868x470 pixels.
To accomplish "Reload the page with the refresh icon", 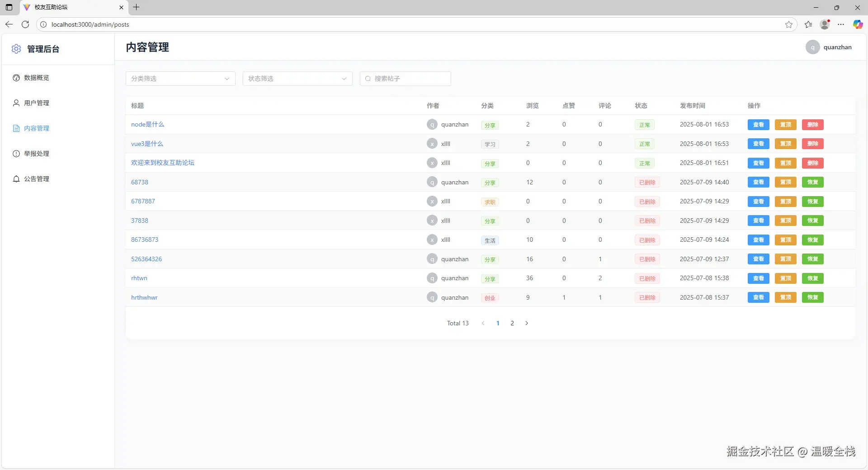I will click(25, 24).
